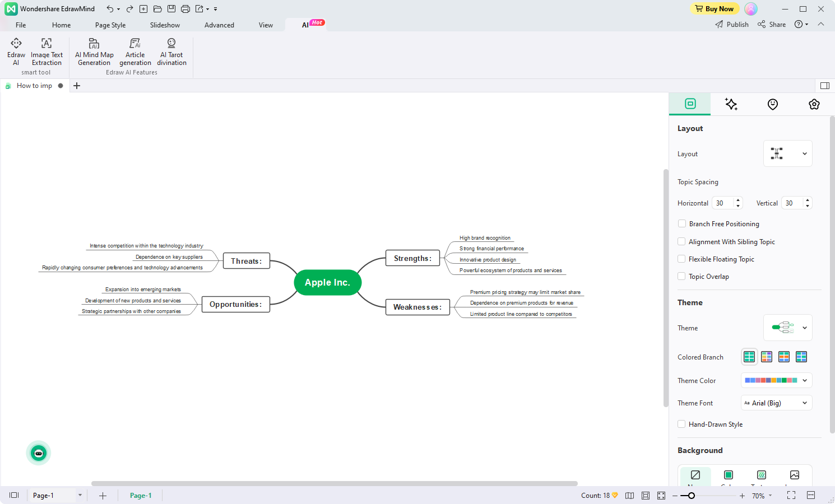Print the mind map
835x504 pixels.
(x=185, y=9)
